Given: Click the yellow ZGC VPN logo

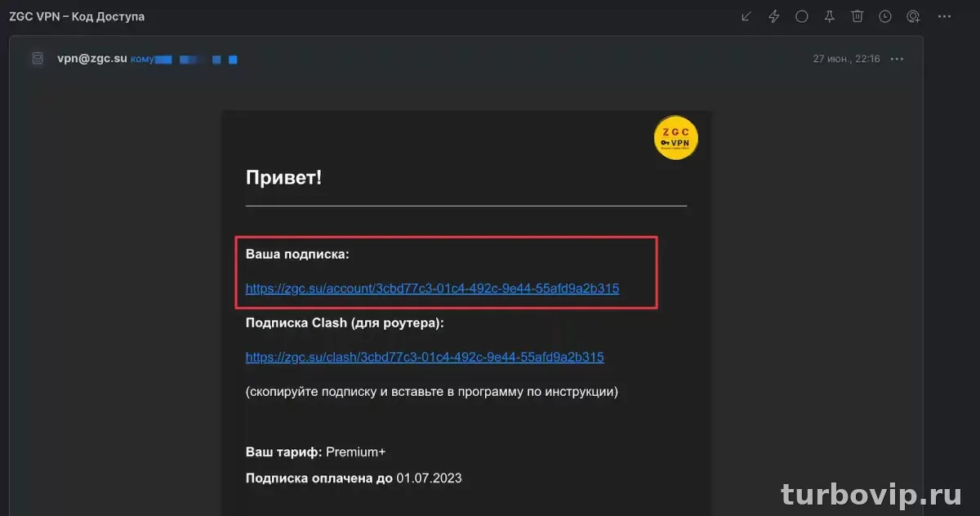Looking at the screenshot, I should [x=675, y=138].
